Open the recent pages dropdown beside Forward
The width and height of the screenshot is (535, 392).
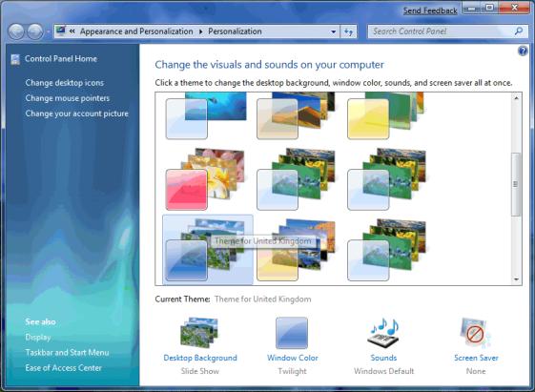click(x=48, y=31)
